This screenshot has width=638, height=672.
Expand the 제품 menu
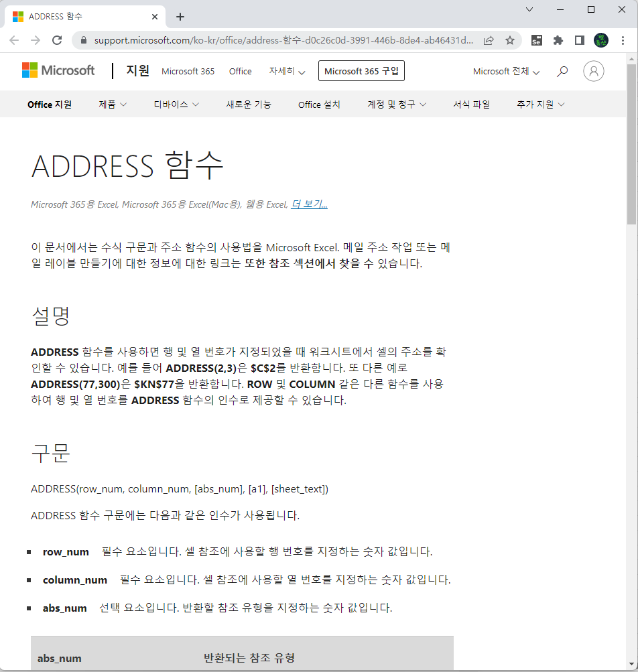(x=113, y=105)
